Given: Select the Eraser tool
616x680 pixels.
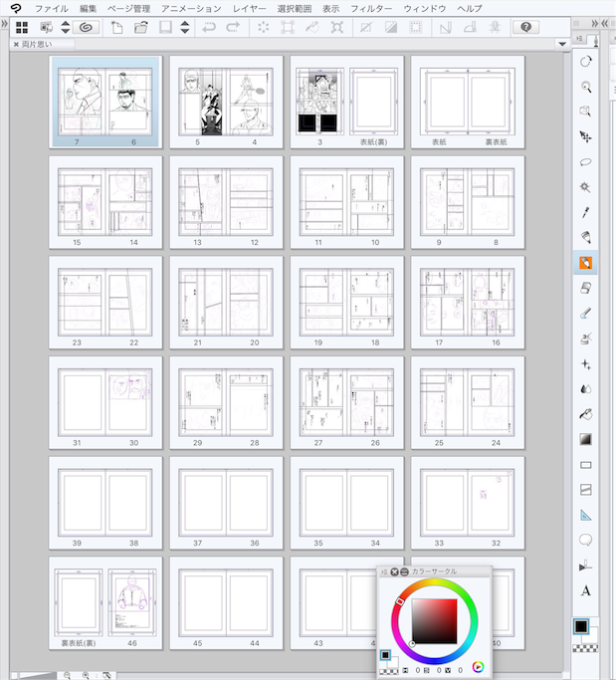Looking at the screenshot, I should coord(585,288).
